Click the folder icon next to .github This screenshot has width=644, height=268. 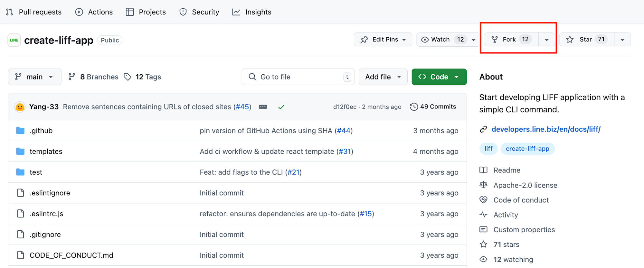tap(20, 131)
